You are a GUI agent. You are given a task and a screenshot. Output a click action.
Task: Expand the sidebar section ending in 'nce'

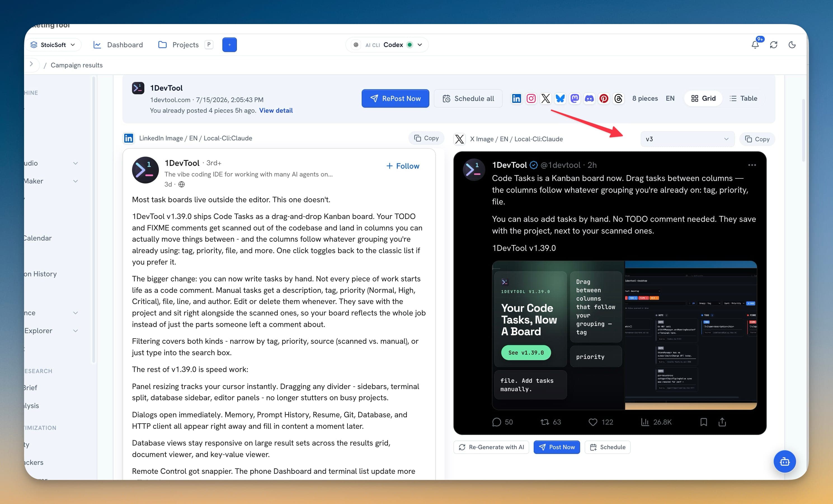click(76, 313)
